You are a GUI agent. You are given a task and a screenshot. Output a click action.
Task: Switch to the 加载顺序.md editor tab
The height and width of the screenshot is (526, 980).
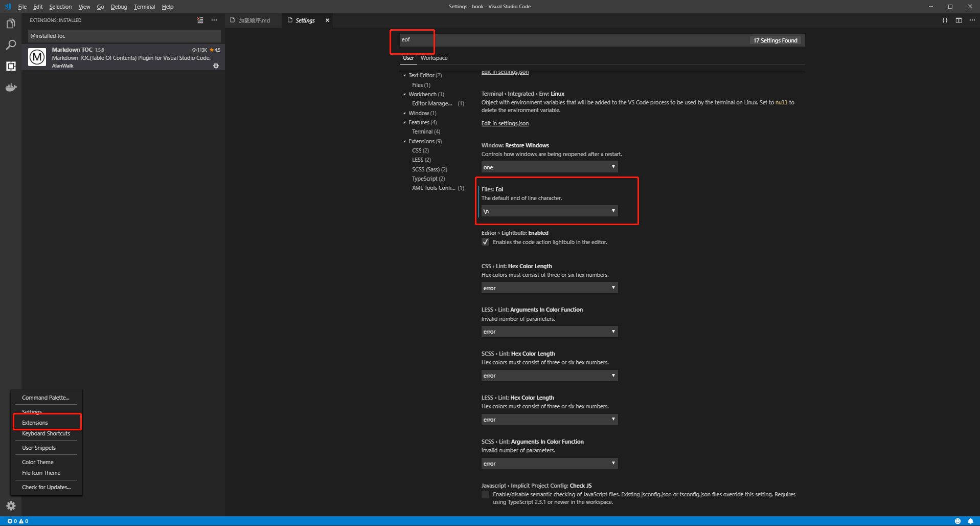(254, 20)
